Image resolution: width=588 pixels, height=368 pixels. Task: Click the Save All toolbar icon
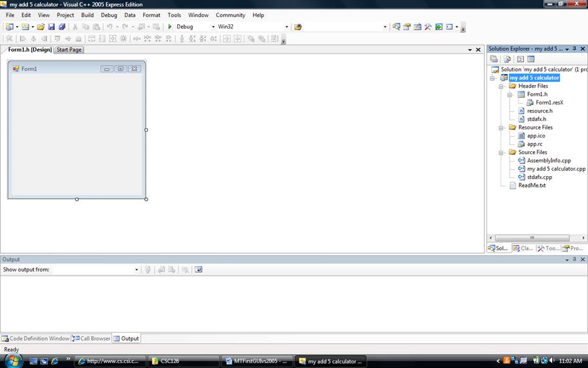61,27
